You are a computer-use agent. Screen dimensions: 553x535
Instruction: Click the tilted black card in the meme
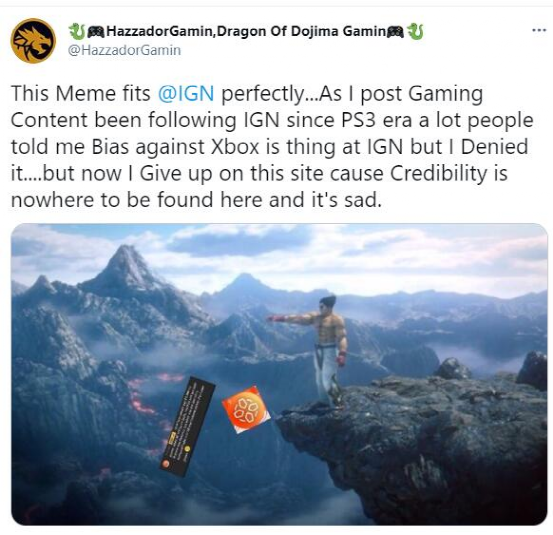pos(187,426)
